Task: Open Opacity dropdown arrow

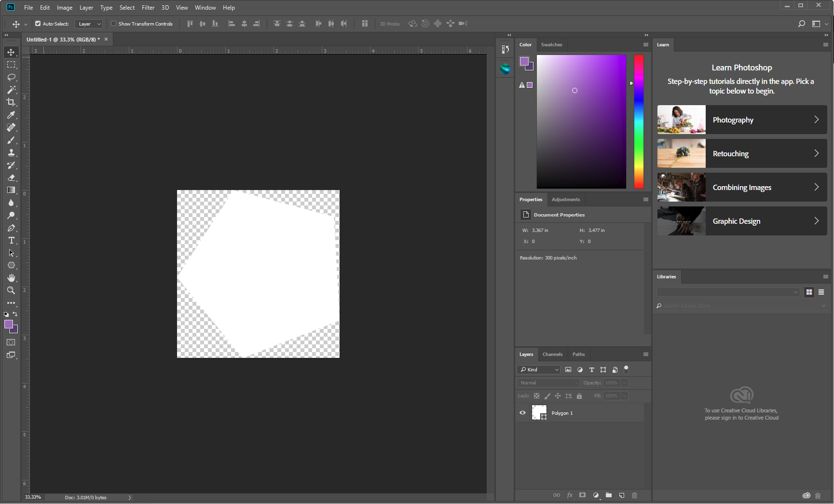Action: (x=624, y=383)
